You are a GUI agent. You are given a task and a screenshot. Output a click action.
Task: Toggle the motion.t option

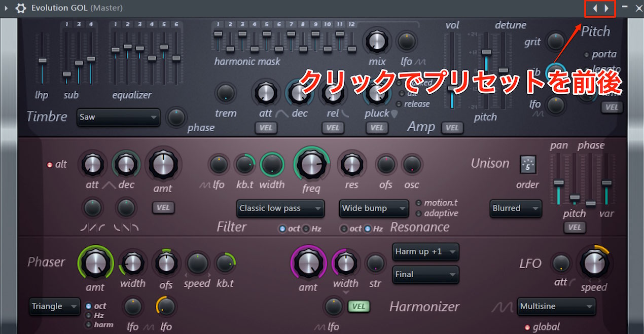coord(418,203)
